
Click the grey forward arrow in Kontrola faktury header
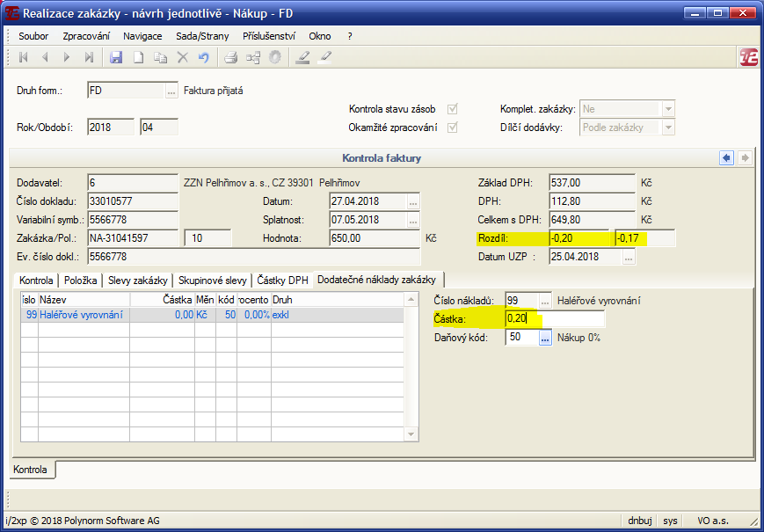coord(745,158)
